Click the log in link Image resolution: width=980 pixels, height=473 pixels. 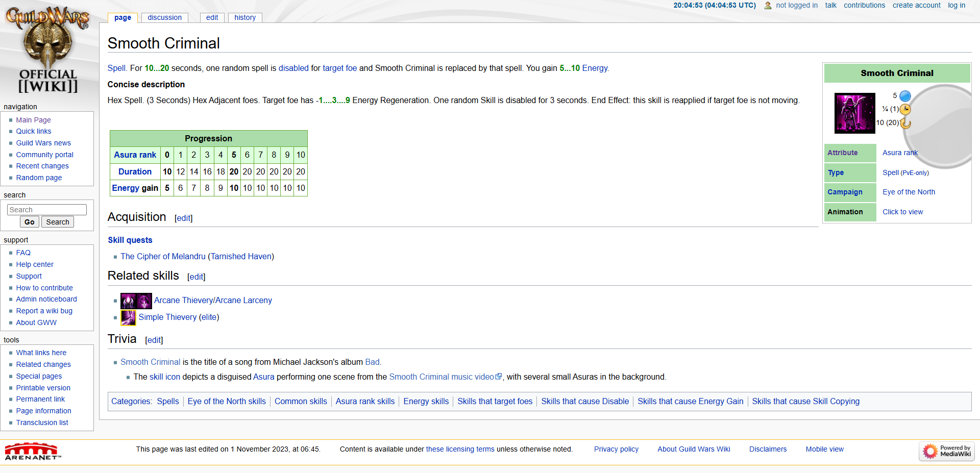(957, 5)
